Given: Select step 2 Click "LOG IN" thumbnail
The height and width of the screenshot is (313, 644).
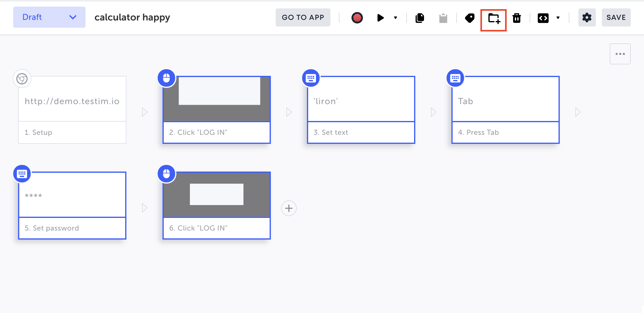Looking at the screenshot, I should point(217,99).
